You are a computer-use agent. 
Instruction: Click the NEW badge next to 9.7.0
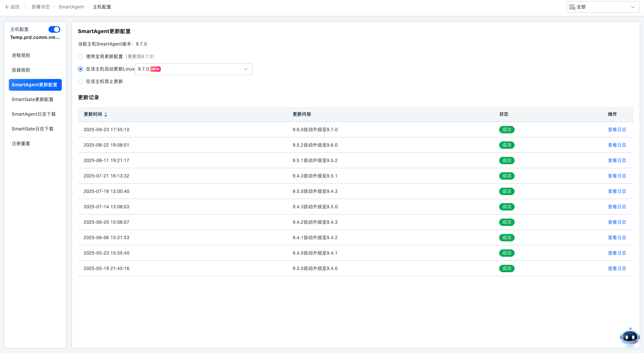point(155,69)
